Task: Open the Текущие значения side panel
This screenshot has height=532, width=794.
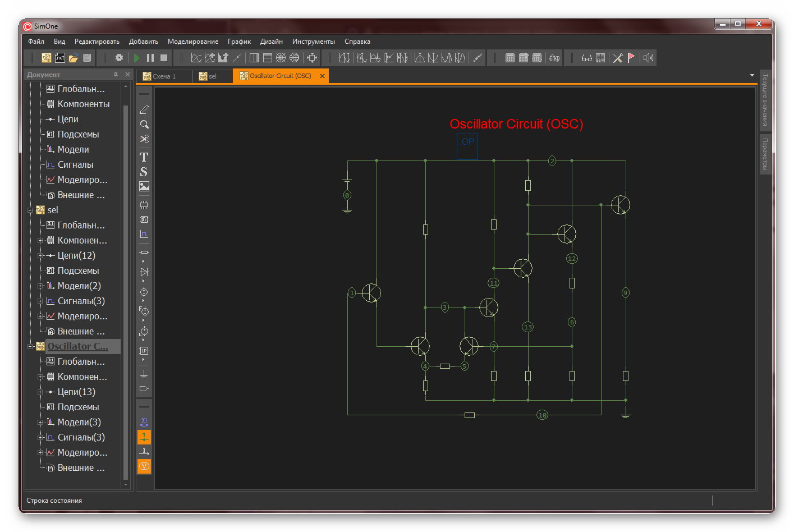Action: click(765, 100)
